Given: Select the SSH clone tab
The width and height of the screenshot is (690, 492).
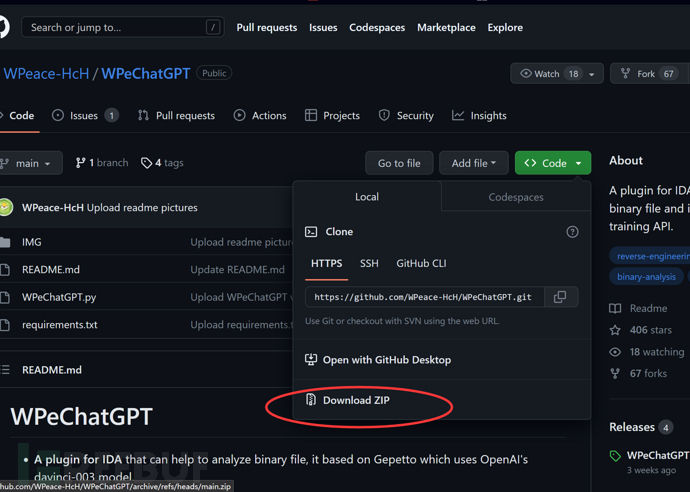Looking at the screenshot, I should [369, 264].
